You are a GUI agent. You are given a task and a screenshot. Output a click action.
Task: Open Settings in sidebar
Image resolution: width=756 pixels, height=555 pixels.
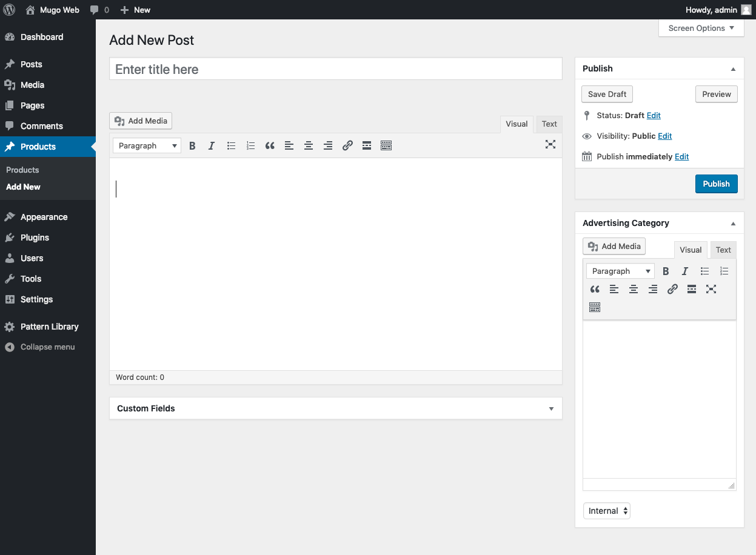point(48,299)
